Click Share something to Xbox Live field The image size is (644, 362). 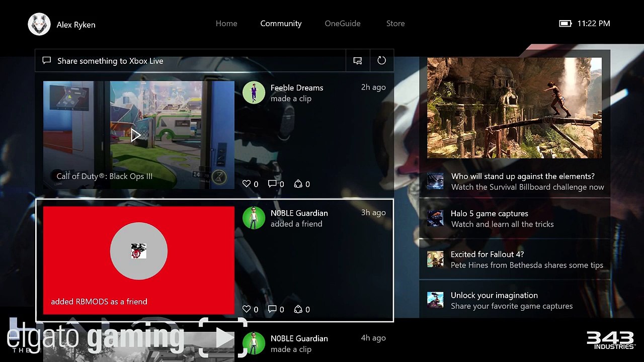[191, 61]
